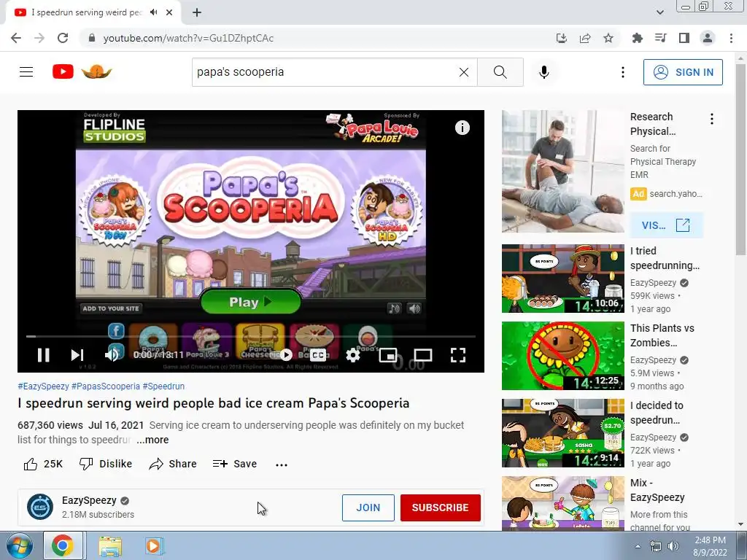Viewport: 747px width, 560px height.
Task: Toggle closed captions on the video
Action: point(318,355)
